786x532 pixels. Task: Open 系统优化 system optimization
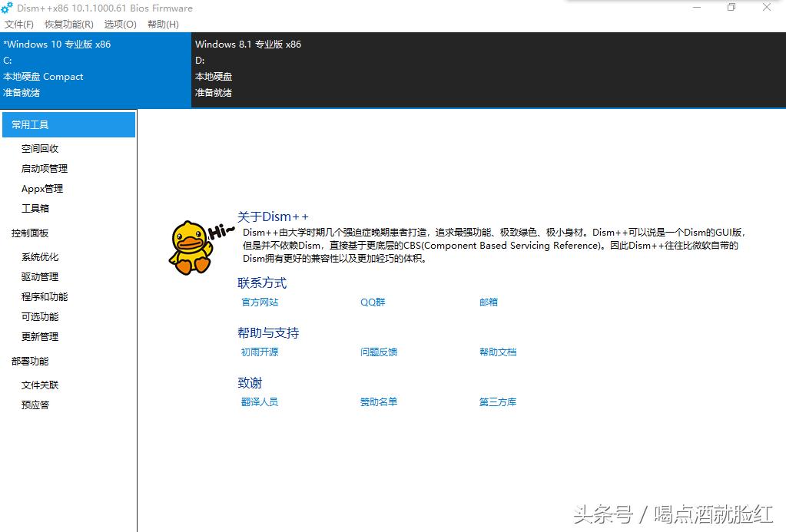[x=38, y=256]
